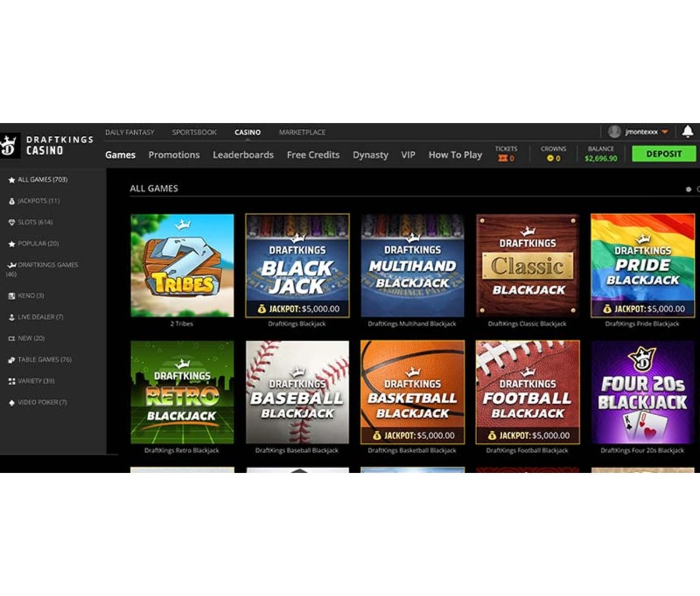Select the crown icon beside DraftKings Games
Screen dimensions: 700x596
point(12,265)
